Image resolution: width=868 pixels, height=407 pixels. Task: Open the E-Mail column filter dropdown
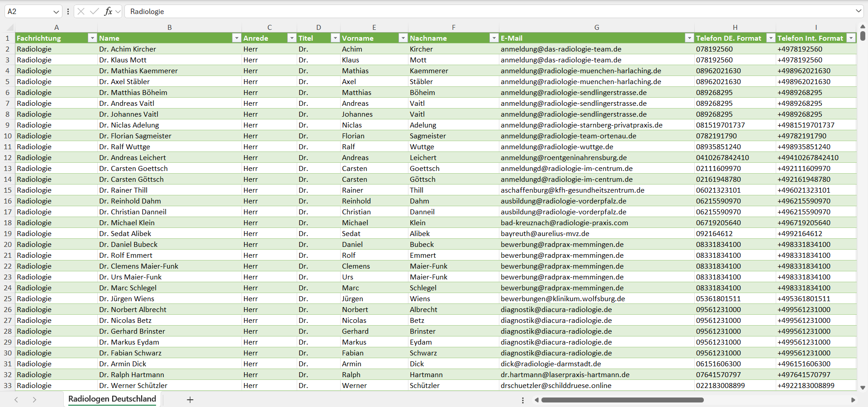(x=689, y=38)
